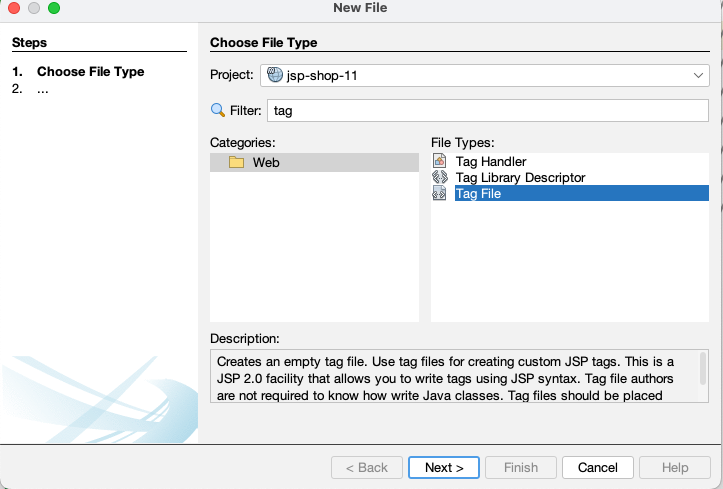Select the Tag Library Descriptor label
The height and width of the screenshot is (489, 723).
point(520,177)
